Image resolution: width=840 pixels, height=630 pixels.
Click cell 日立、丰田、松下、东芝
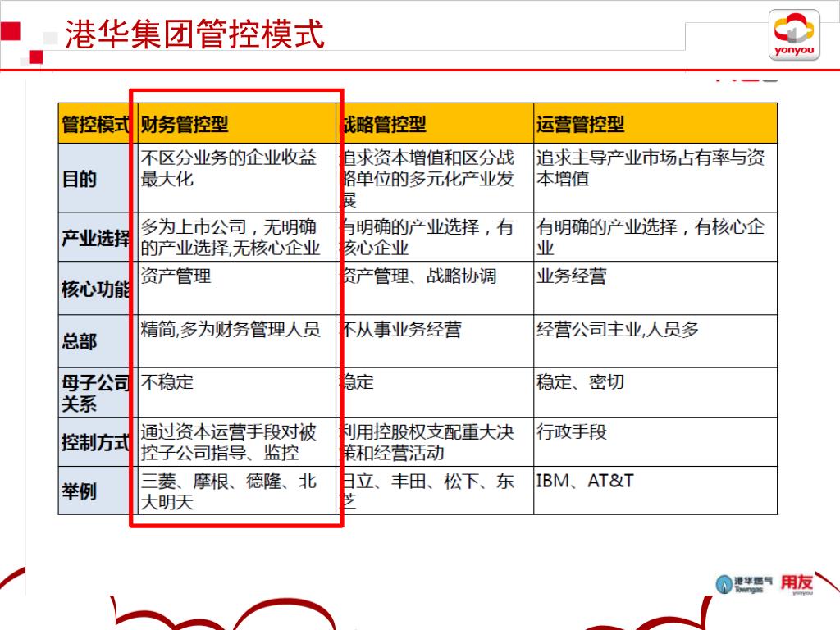click(x=435, y=491)
